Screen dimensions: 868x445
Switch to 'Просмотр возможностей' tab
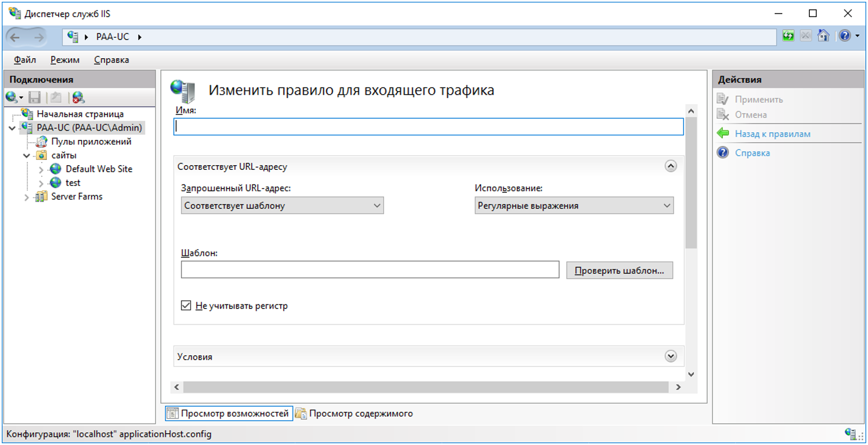[x=228, y=413]
